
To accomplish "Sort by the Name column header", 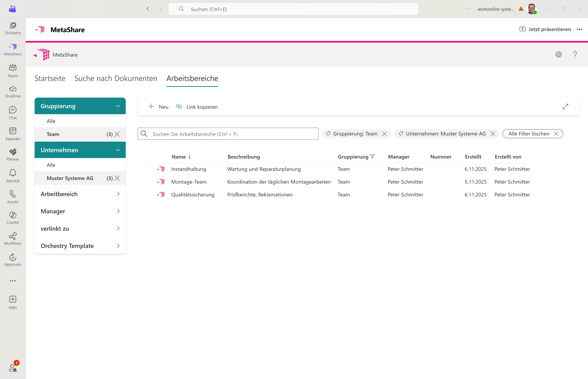I will click(179, 157).
